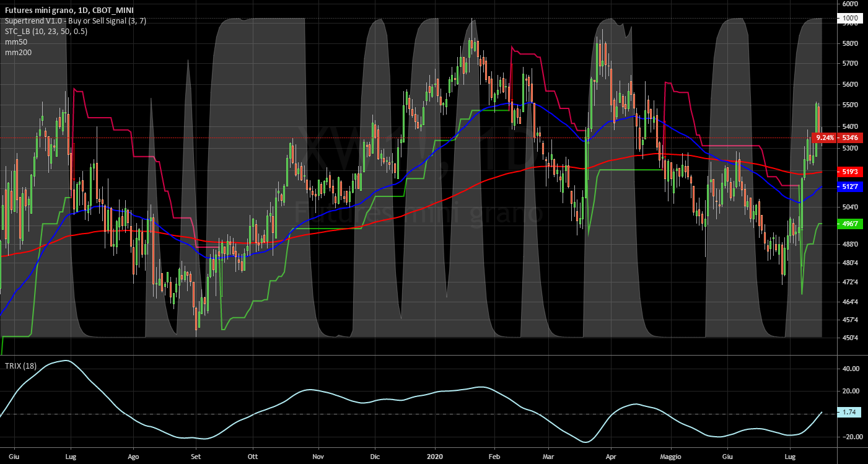This screenshot has height=464, width=868.
Task: Select the TRIX (18) indicator label
Action: click(x=20, y=366)
